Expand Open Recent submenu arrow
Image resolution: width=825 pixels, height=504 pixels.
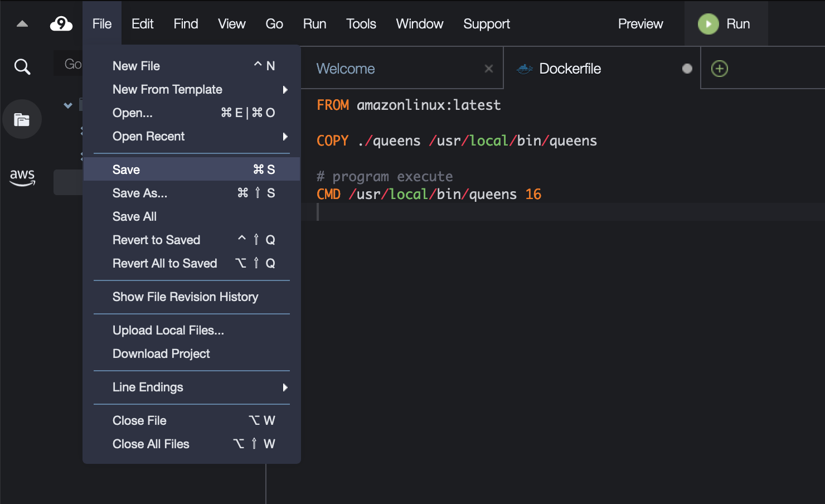tap(285, 137)
